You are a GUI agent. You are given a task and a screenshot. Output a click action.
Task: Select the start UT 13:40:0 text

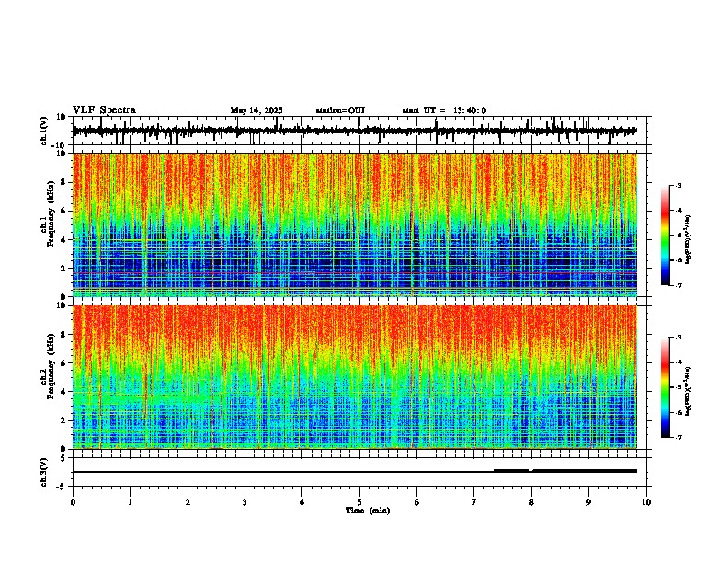[444, 110]
